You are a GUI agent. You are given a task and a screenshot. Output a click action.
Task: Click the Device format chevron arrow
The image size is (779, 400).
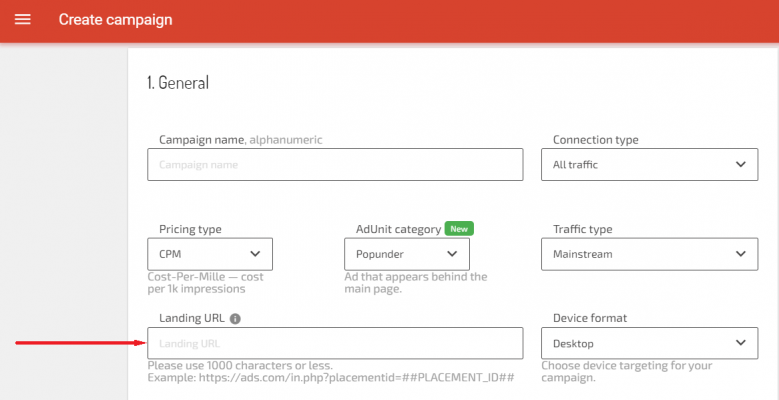click(741, 343)
